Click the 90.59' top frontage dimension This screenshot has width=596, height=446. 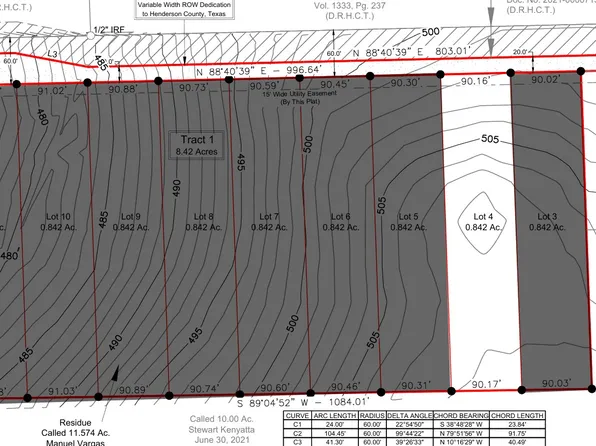[x=264, y=86]
